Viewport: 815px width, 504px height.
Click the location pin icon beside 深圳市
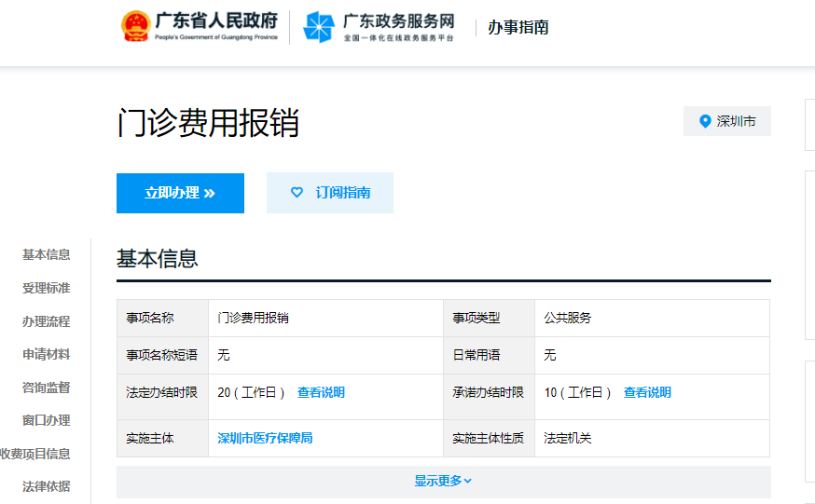[705, 121]
